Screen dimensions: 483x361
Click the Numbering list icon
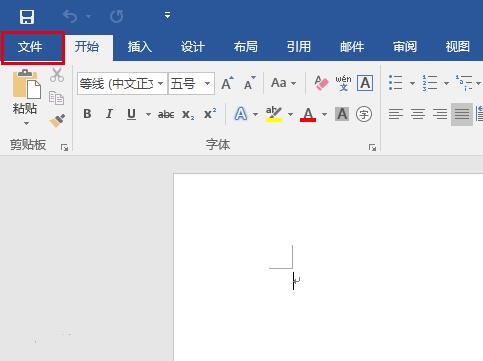430,83
